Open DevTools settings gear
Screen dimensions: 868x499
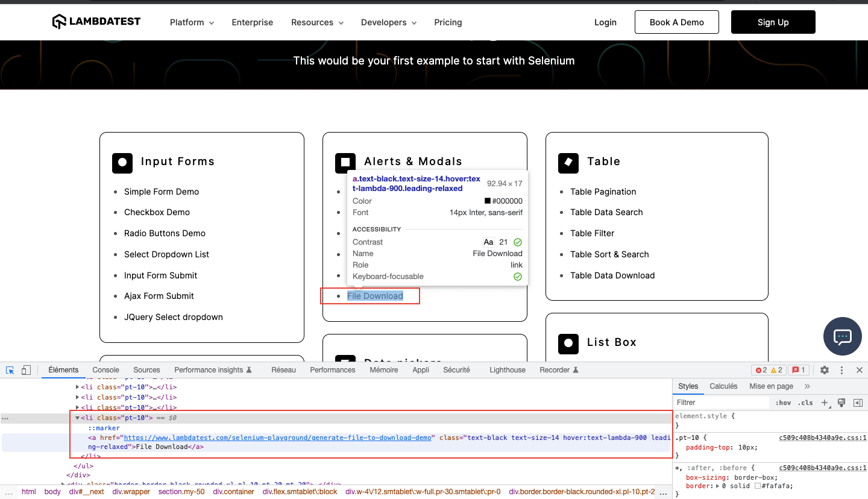825,370
